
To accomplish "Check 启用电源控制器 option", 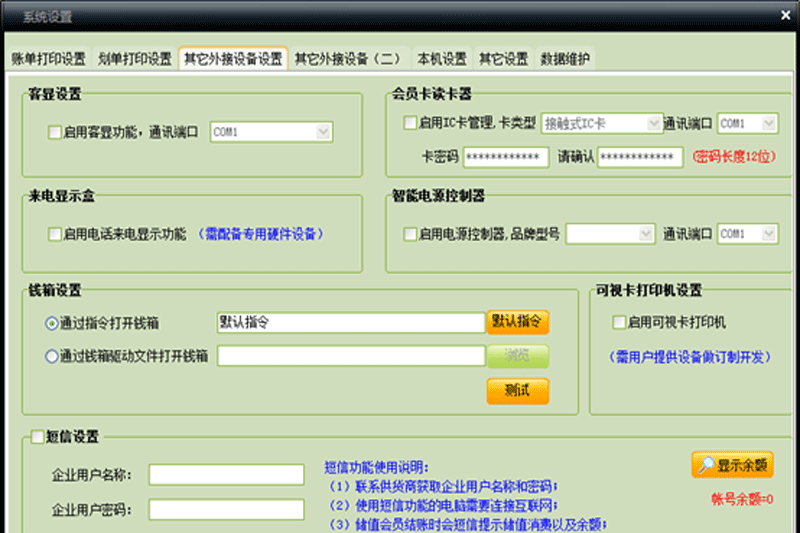I will (x=410, y=234).
